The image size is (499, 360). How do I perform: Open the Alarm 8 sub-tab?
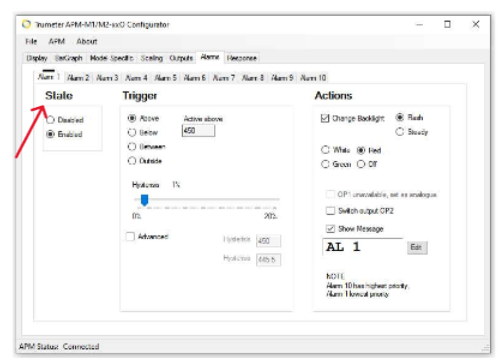[x=253, y=78]
